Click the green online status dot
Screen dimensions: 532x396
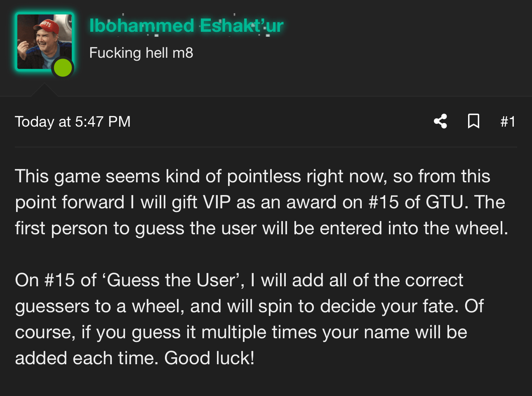tap(63, 68)
